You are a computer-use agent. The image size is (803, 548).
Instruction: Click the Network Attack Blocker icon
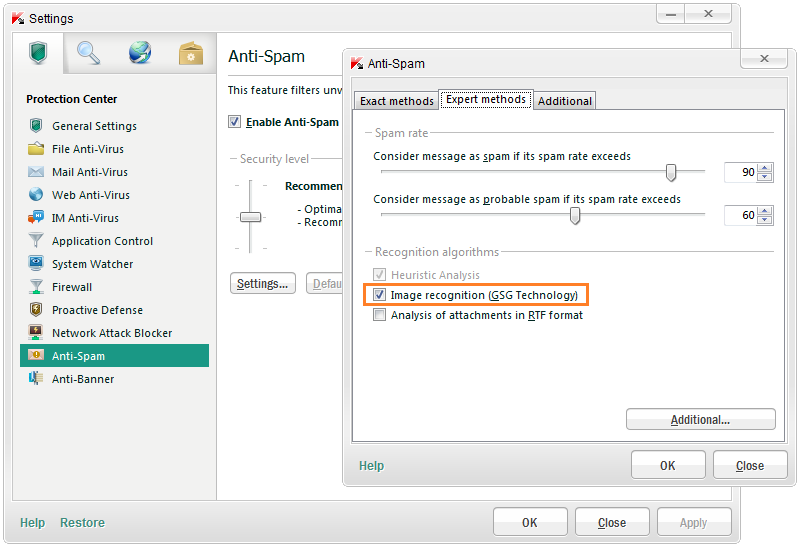pyautogui.click(x=36, y=332)
